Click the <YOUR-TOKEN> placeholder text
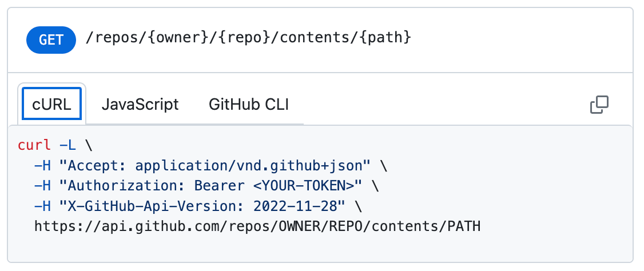Image resolution: width=644 pixels, height=271 pixels. (x=313, y=186)
